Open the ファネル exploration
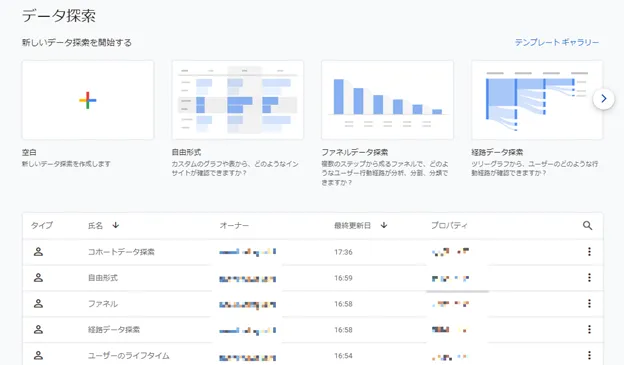 pos(103,304)
